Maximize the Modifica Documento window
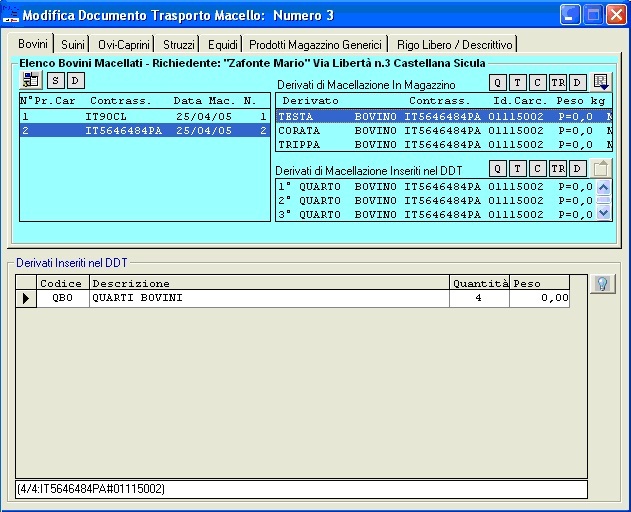This screenshot has width=631, height=512. pyautogui.click(x=593, y=15)
